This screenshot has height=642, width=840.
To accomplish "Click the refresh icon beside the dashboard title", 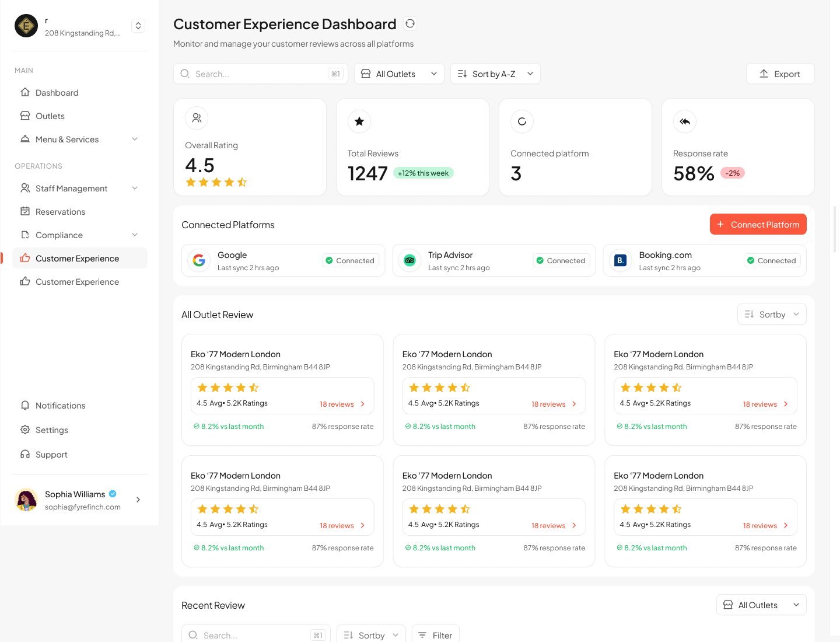I will click(x=410, y=23).
